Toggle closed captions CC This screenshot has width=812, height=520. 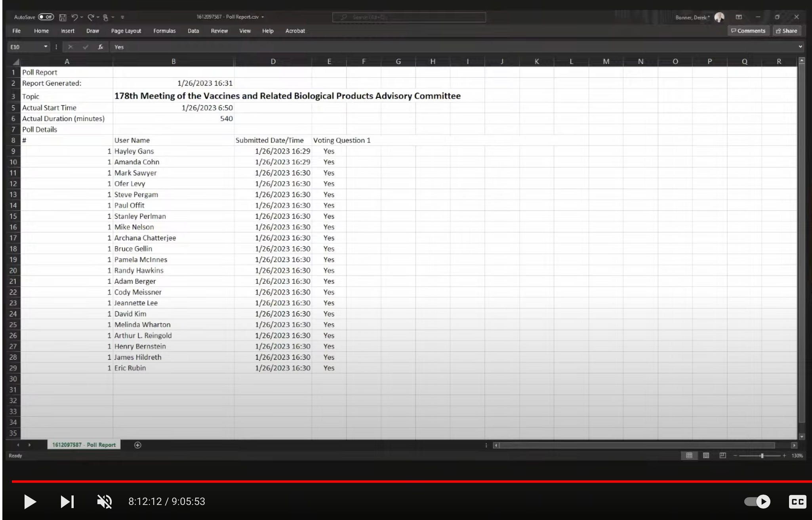point(797,501)
